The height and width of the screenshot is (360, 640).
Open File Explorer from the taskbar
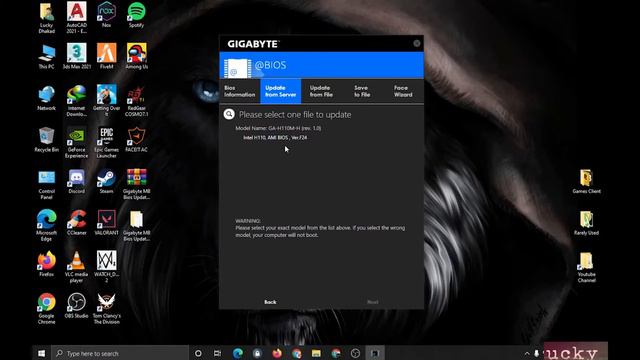(316, 353)
